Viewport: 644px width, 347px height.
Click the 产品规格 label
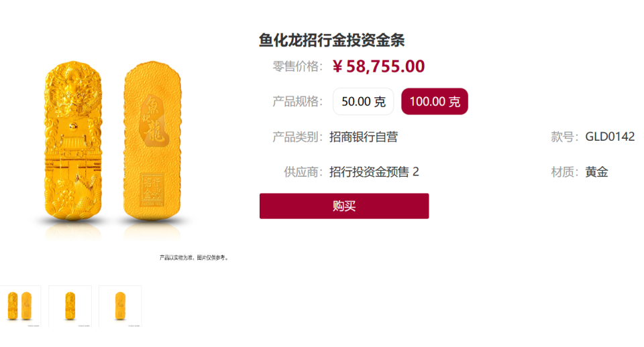[x=298, y=101]
